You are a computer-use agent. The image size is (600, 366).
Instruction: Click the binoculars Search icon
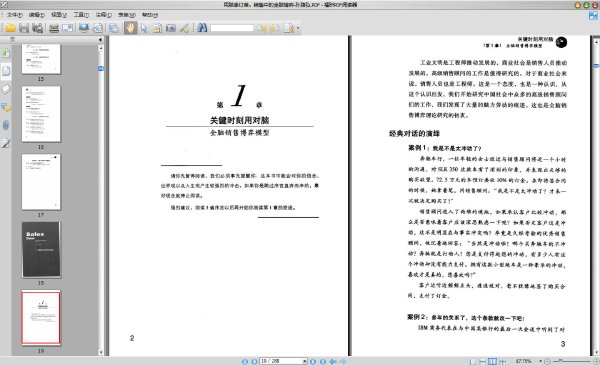(202, 28)
